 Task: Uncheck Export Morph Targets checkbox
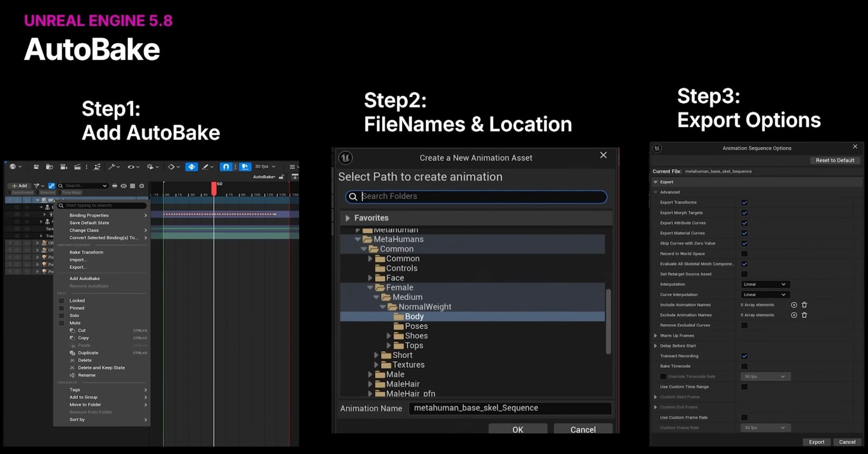745,213
